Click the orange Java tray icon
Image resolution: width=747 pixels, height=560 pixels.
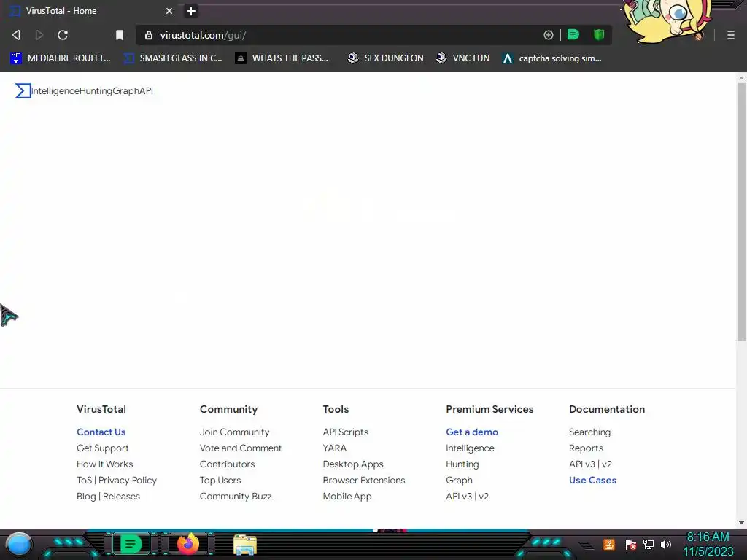click(609, 544)
